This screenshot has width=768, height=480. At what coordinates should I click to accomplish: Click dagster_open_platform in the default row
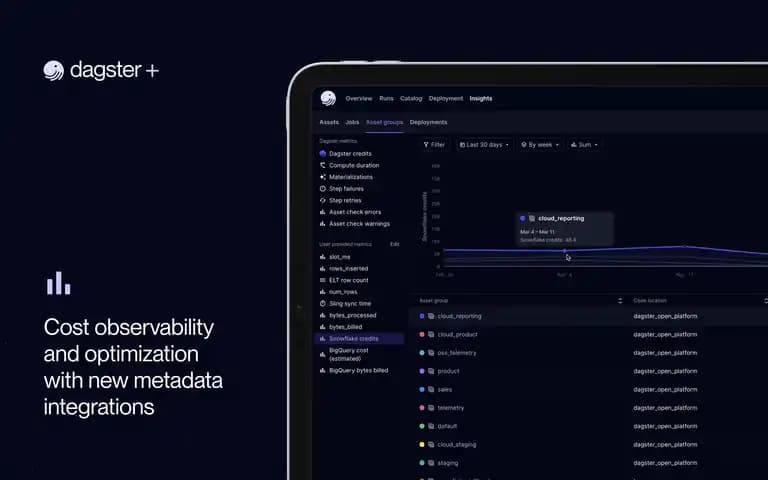[x=665, y=426]
